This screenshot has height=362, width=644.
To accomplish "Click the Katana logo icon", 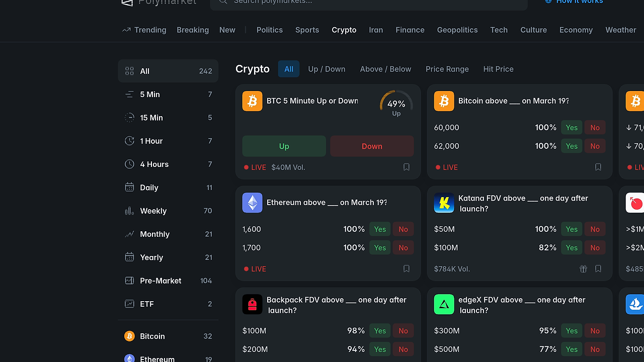I will tap(444, 203).
